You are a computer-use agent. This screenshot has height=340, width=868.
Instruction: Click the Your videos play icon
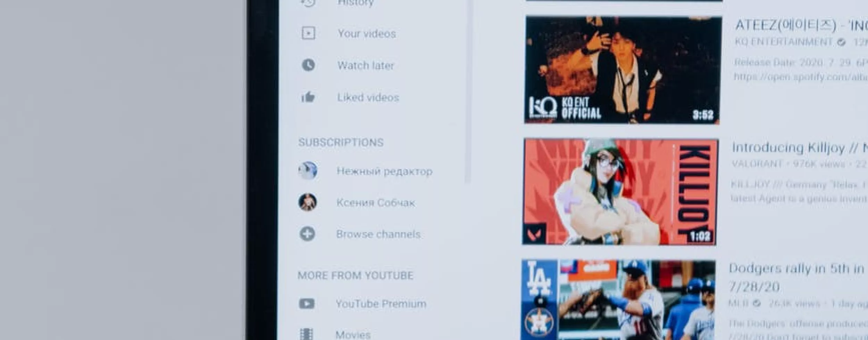click(308, 33)
